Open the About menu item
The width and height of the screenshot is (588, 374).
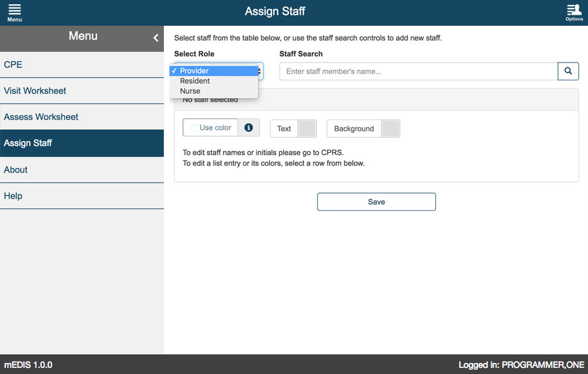(x=82, y=170)
